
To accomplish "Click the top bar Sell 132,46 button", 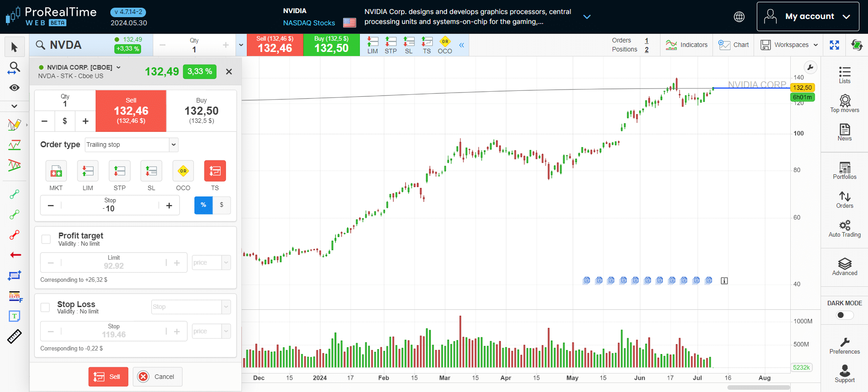I will click(x=275, y=45).
